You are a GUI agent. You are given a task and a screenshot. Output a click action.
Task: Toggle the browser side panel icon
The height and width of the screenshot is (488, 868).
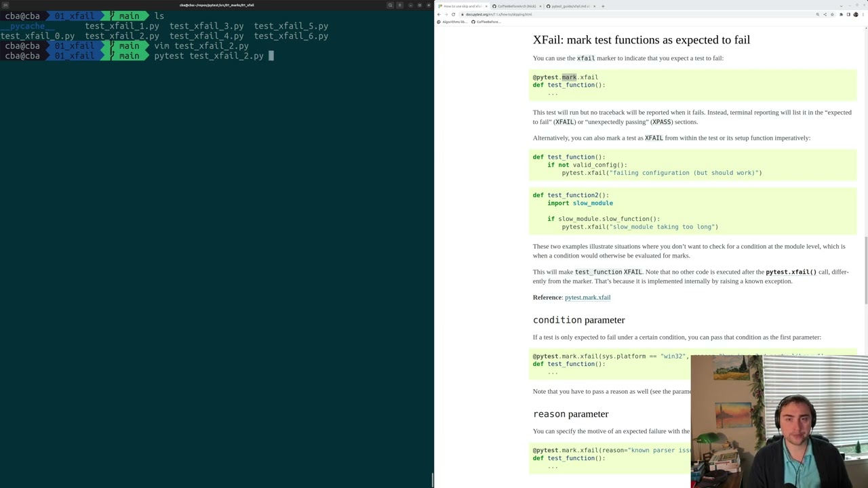848,14
